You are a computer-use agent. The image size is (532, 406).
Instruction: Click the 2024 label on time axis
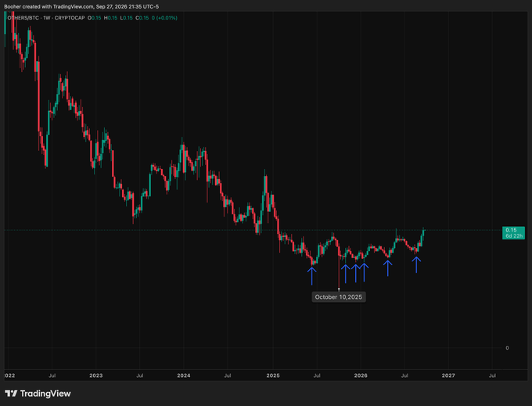click(x=184, y=375)
